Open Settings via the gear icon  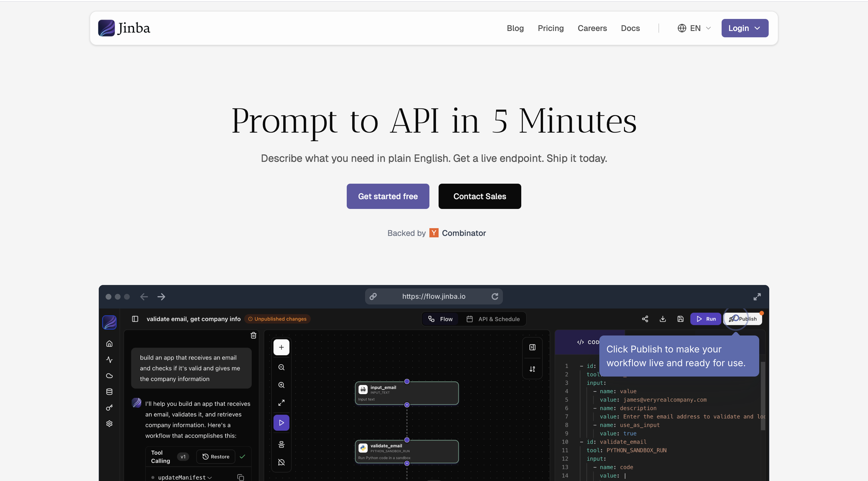pos(109,423)
